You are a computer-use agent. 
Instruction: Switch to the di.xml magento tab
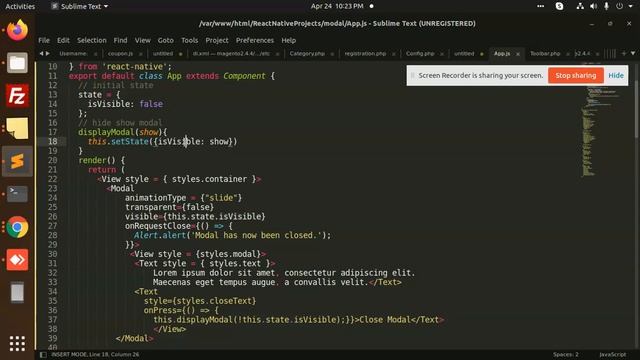[x=231, y=53]
